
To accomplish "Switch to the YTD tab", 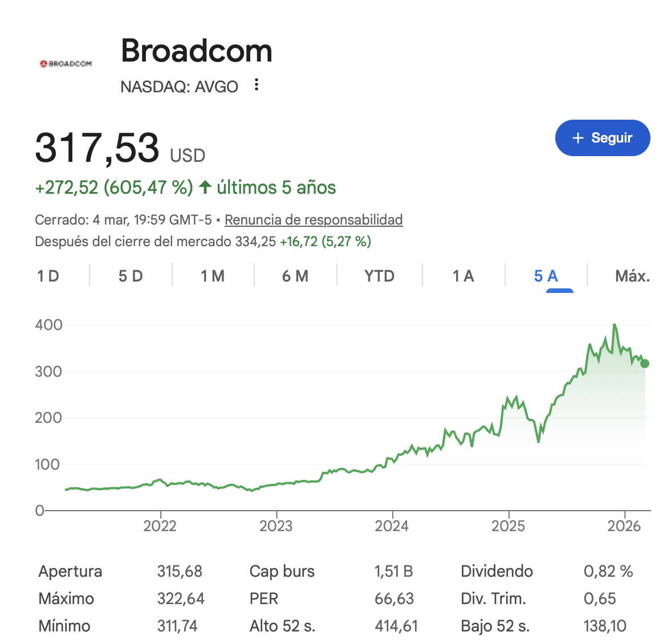I will pyautogui.click(x=379, y=276).
